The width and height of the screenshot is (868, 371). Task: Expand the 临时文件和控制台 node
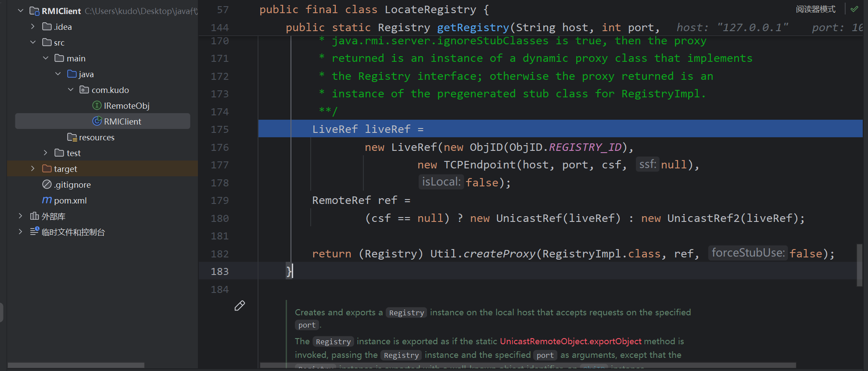(x=21, y=232)
